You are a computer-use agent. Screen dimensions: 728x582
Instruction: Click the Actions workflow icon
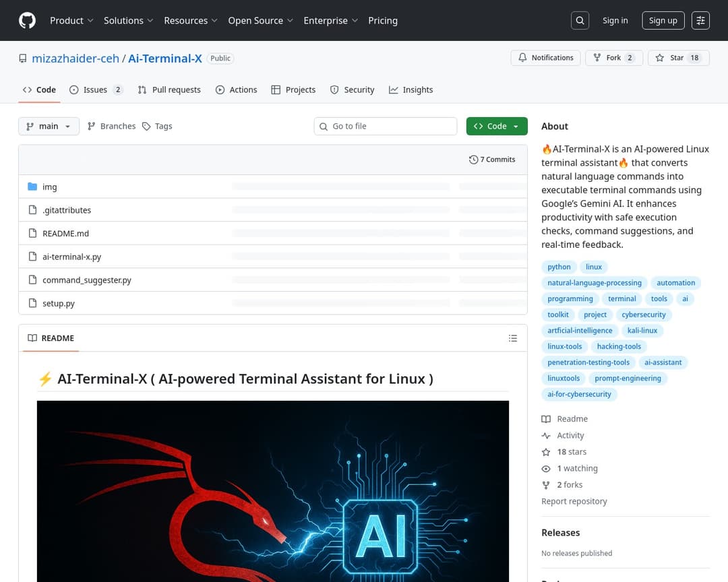click(x=220, y=90)
